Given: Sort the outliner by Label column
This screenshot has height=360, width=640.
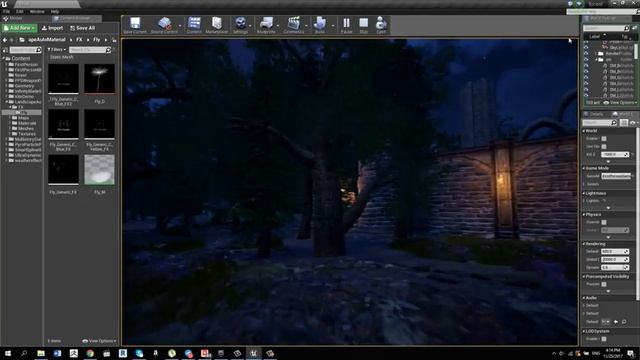Looking at the screenshot, I should [x=595, y=36].
